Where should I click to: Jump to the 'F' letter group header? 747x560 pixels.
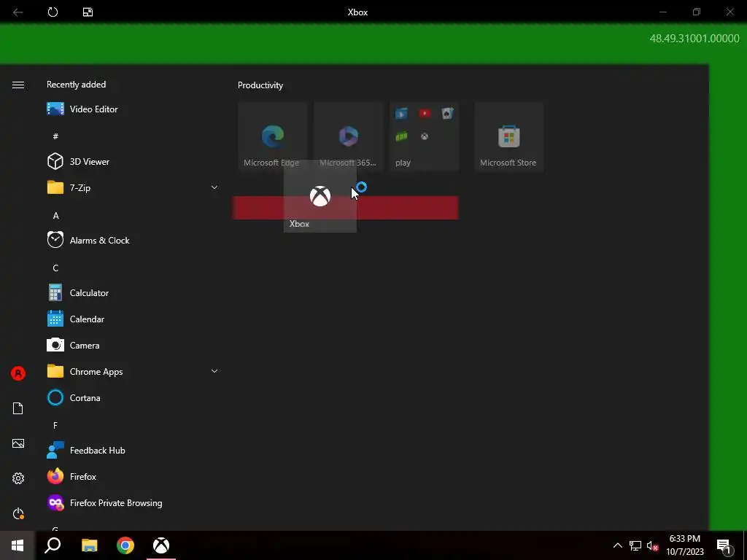[55, 425]
